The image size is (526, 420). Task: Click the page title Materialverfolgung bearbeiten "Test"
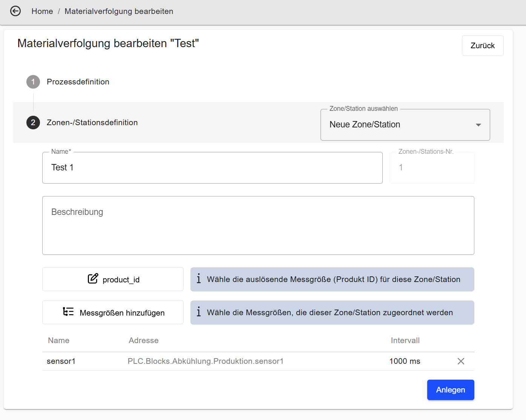tap(108, 43)
